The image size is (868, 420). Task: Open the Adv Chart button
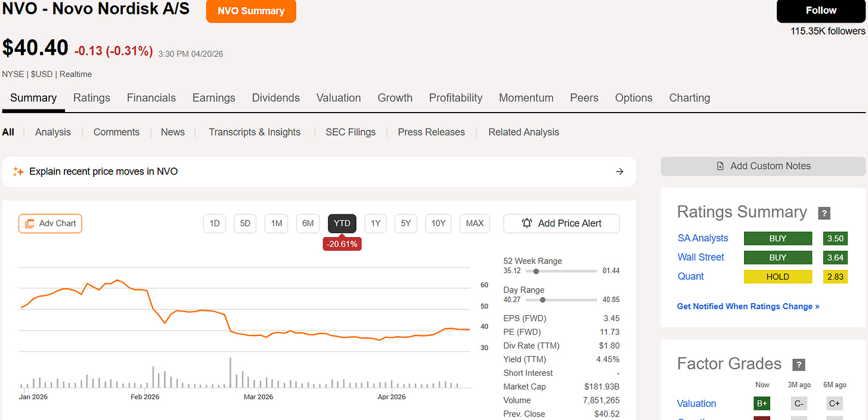pyautogui.click(x=50, y=223)
